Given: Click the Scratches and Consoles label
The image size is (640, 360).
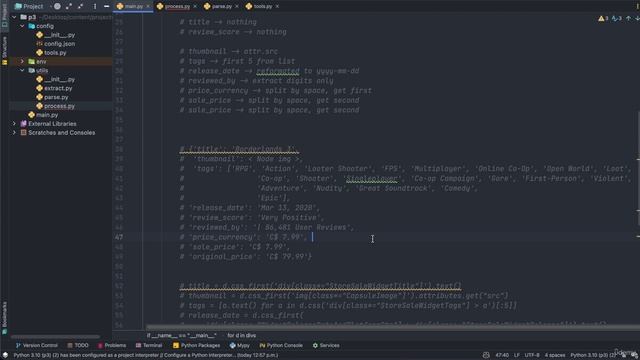Looking at the screenshot, I should pos(61,133).
